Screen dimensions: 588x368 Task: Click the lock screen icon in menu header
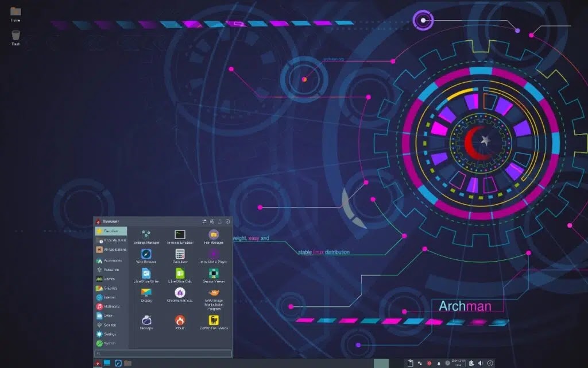point(212,221)
